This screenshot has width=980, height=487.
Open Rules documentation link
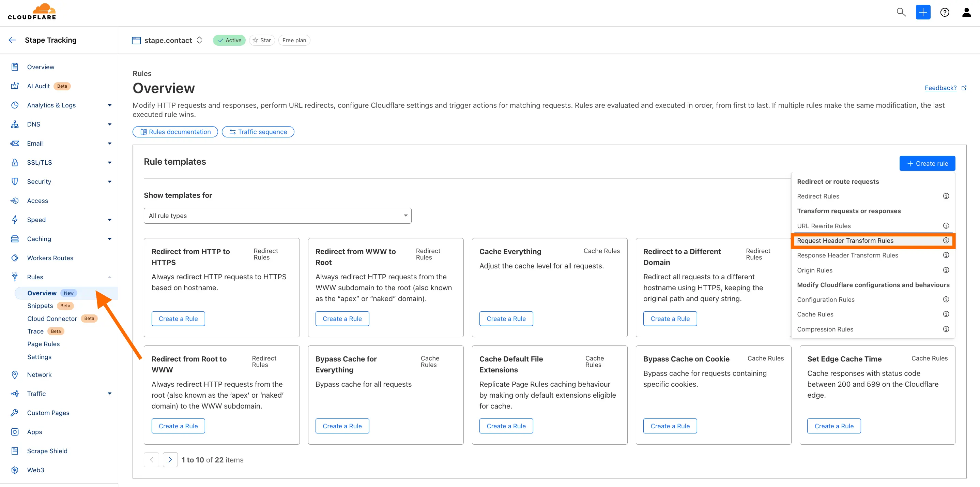[175, 132]
